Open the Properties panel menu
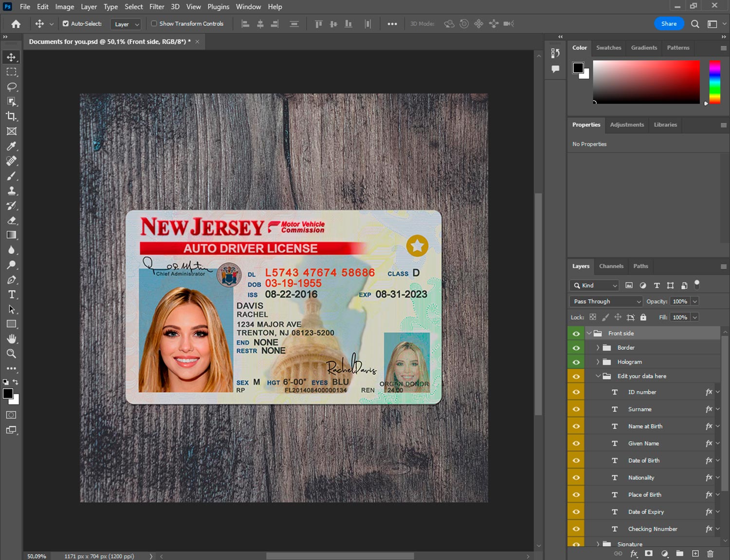730x560 pixels. (x=723, y=125)
